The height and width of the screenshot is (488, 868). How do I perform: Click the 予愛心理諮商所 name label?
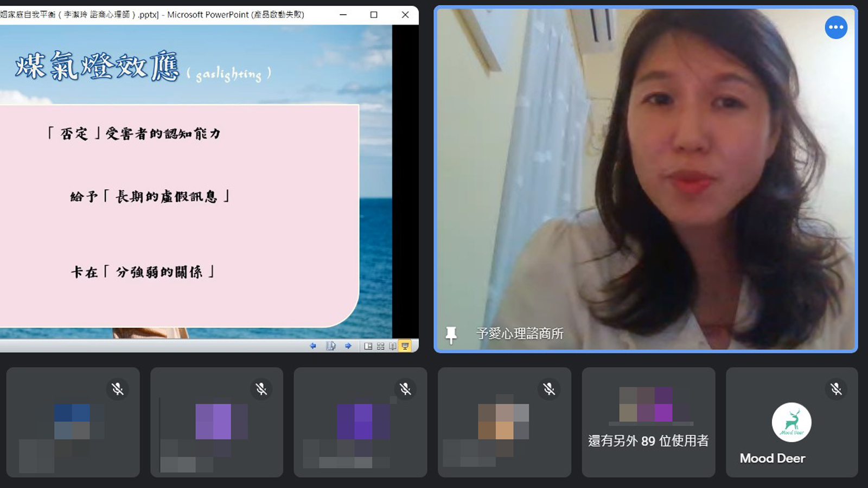[x=520, y=333]
